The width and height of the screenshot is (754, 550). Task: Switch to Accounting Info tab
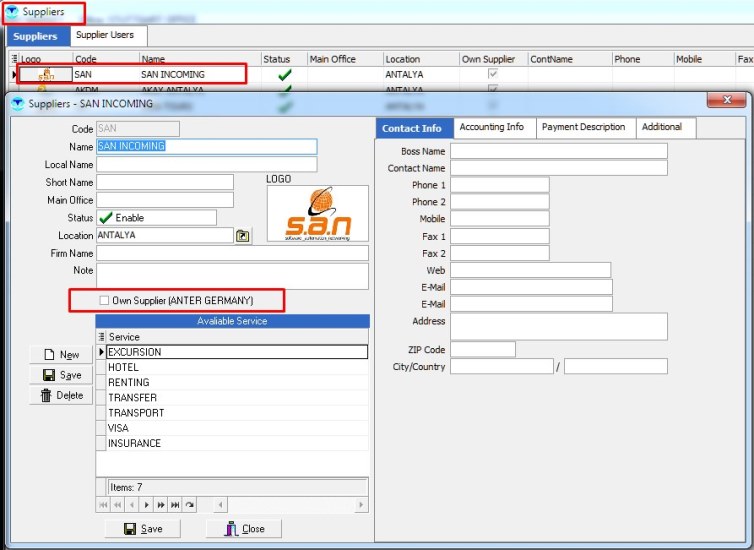[491, 128]
